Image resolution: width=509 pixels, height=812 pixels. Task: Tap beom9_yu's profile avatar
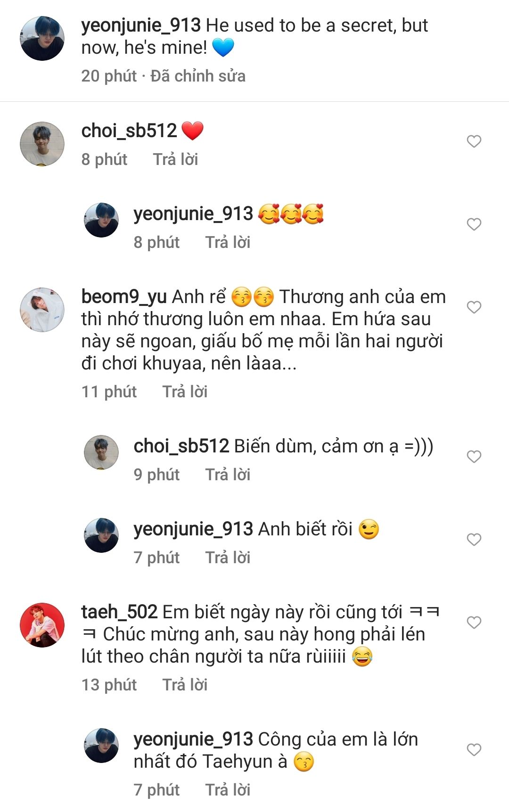[42, 310]
